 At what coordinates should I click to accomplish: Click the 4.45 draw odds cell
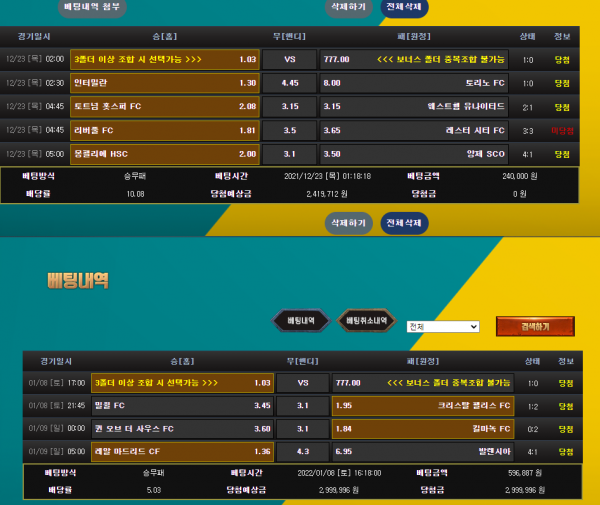pos(290,83)
